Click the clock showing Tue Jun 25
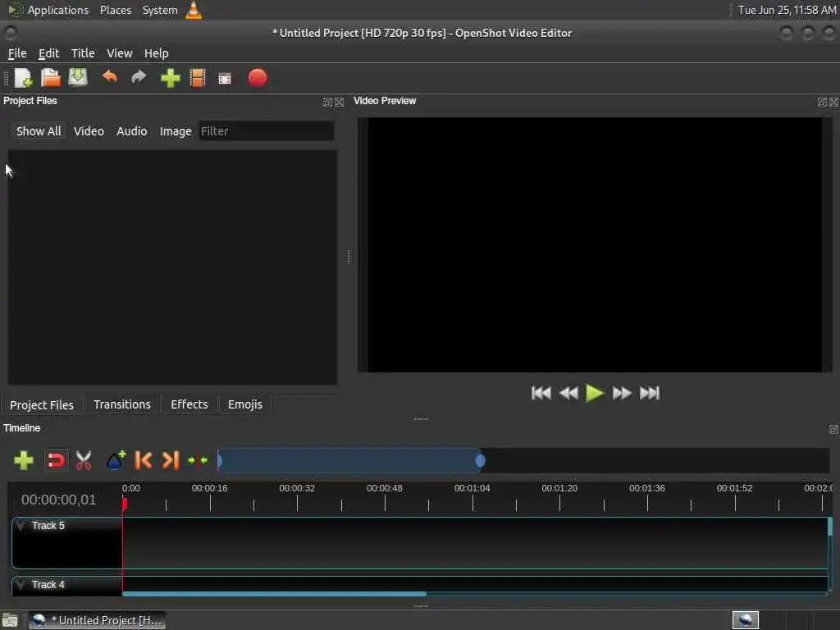Screen dimensions: 840x630 787,10
